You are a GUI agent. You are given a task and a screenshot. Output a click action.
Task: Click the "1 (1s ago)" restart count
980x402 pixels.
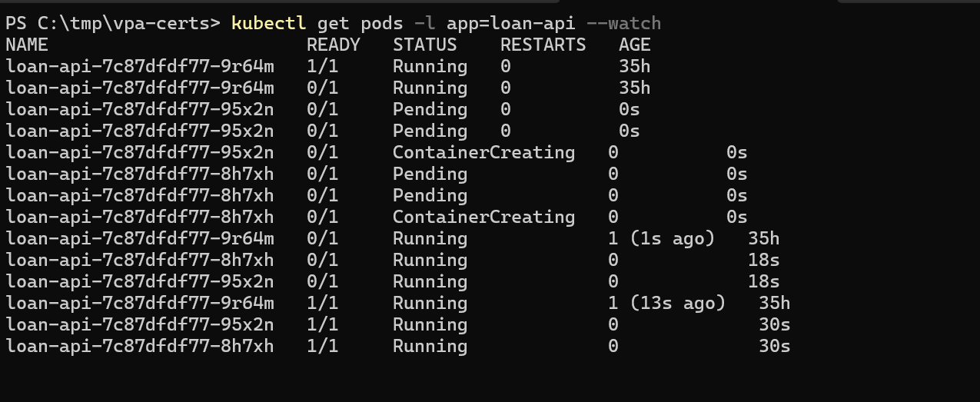pos(661,239)
